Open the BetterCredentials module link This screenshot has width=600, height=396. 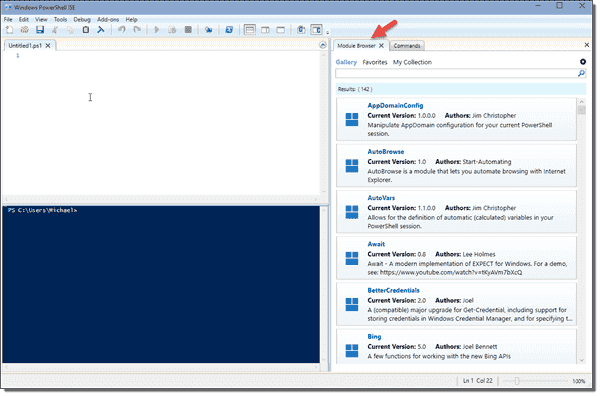click(393, 290)
